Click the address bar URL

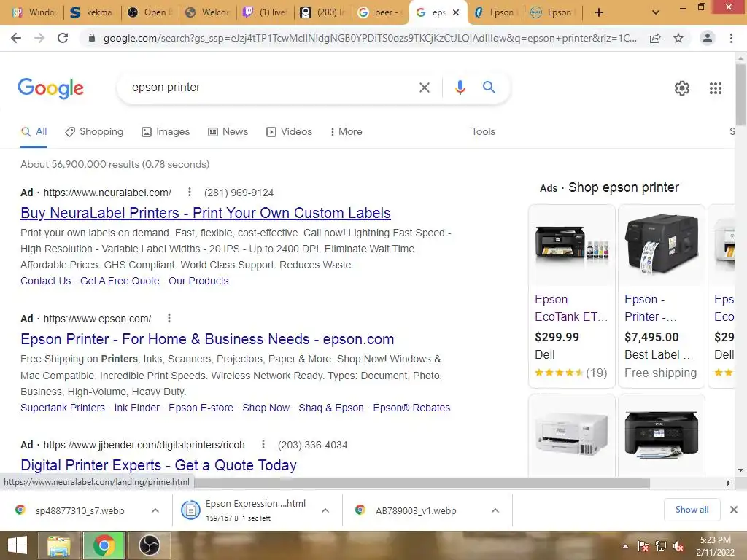370,38
